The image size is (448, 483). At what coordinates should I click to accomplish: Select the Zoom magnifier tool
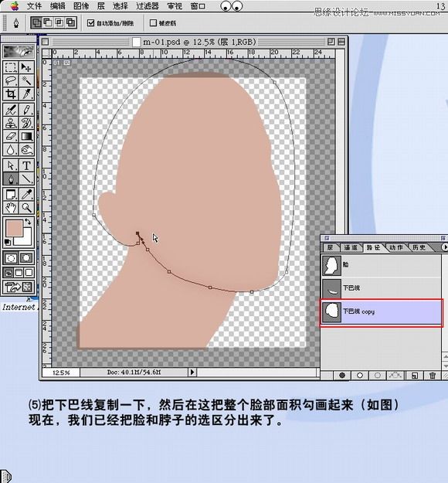click(x=26, y=208)
